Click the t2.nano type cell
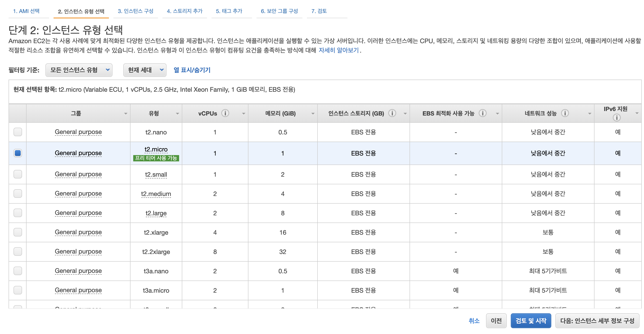The image size is (644, 334). [156, 132]
